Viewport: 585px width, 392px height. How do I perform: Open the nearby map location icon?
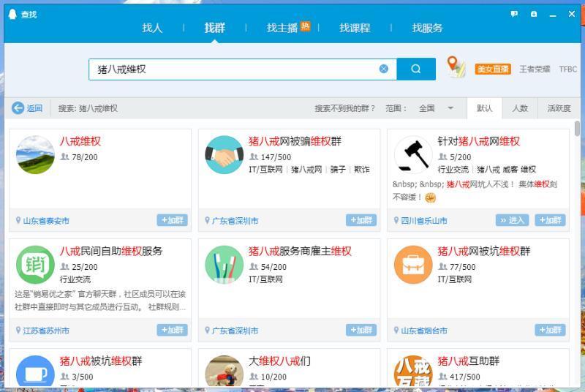point(456,67)
